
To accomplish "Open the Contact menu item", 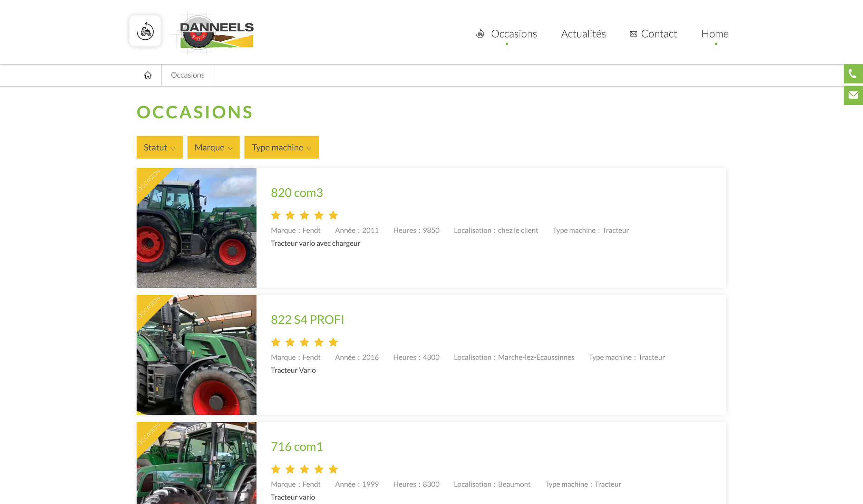I will 659,34.
